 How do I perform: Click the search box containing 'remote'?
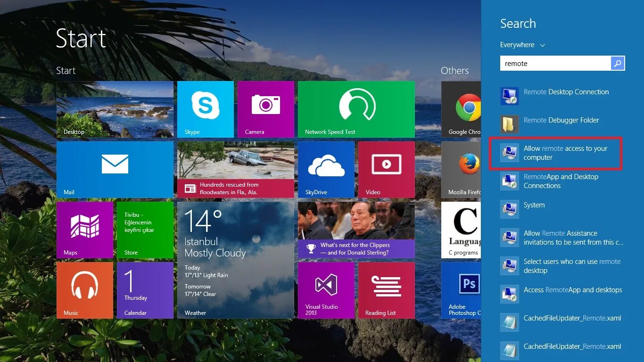click(x=555, y=63)
